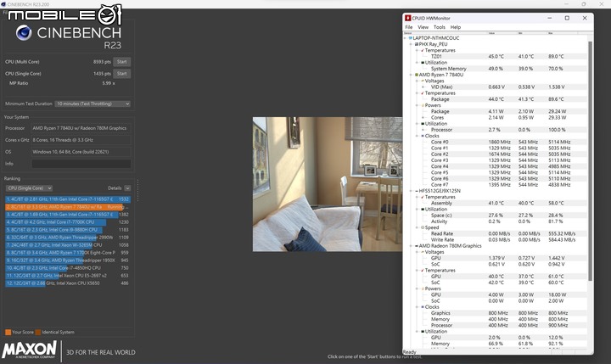Screen dimensions: 611x364
Task: Click the Processor name field in Cinebench
Action: coord(81,128)
